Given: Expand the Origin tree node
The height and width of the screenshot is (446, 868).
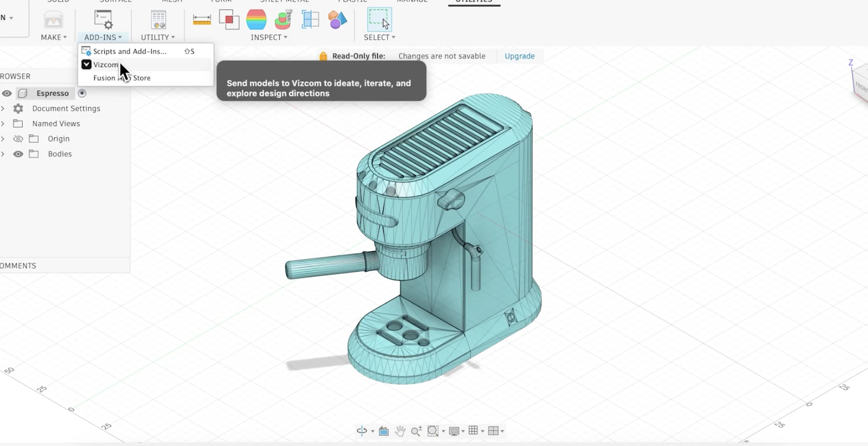Looking at the screenshot, I should (x=3, y=139).
